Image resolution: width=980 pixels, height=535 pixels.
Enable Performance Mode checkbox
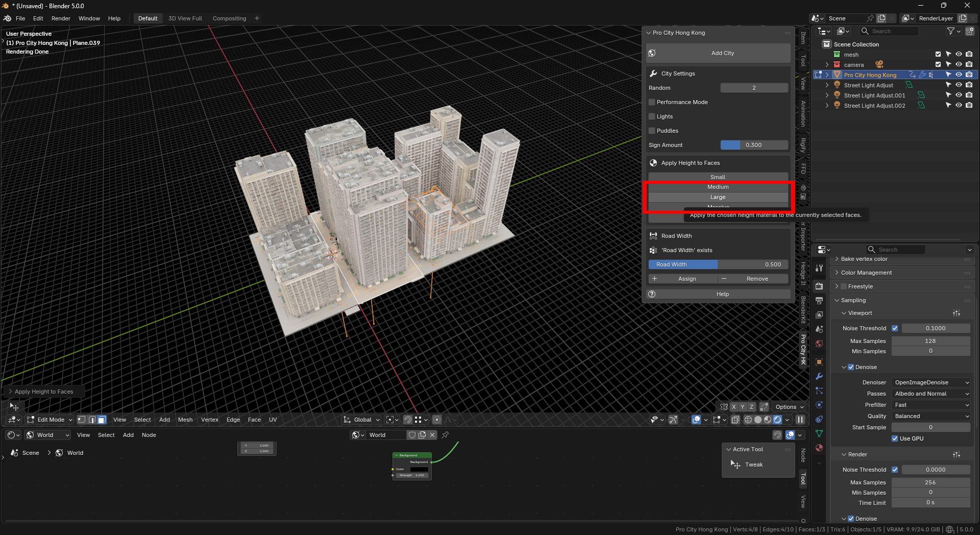(652, 102)
